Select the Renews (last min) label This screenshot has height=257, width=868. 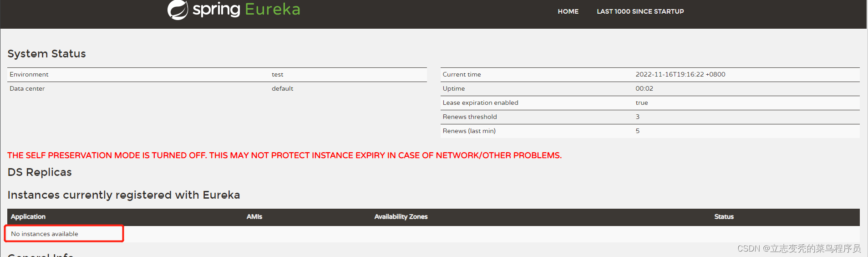469,131
